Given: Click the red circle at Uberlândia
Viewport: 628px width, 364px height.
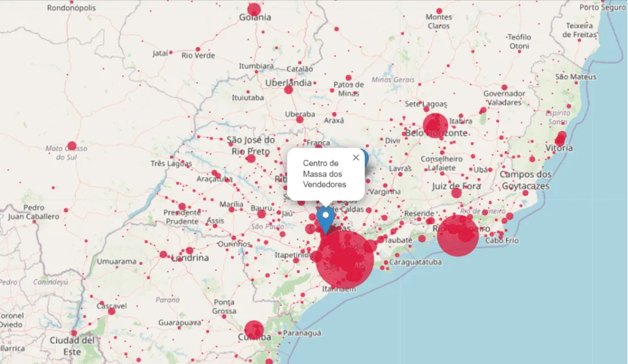Looking at the screenshot, I should [x=288, y=89].
